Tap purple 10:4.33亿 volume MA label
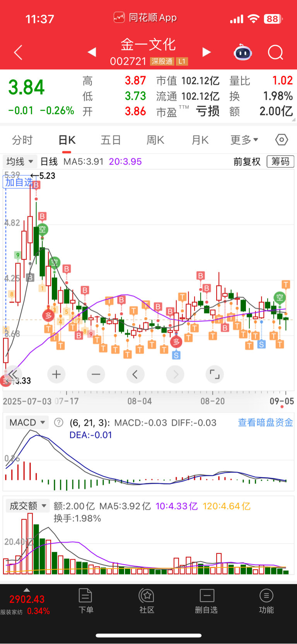The image size is (297, 644). point(176,506)
